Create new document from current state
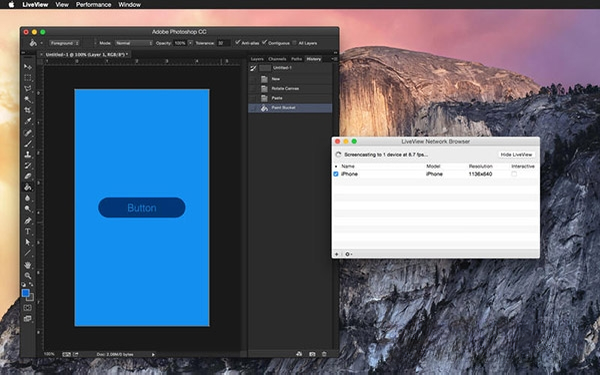600x375 pixels. [299, 354]
